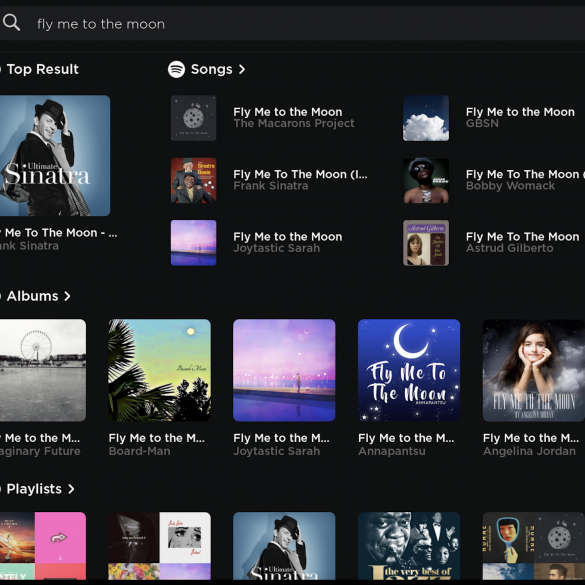585x585 pixels.
Task: Open the Ultimate Sinatra top result cover
Action: click(55, 156)
